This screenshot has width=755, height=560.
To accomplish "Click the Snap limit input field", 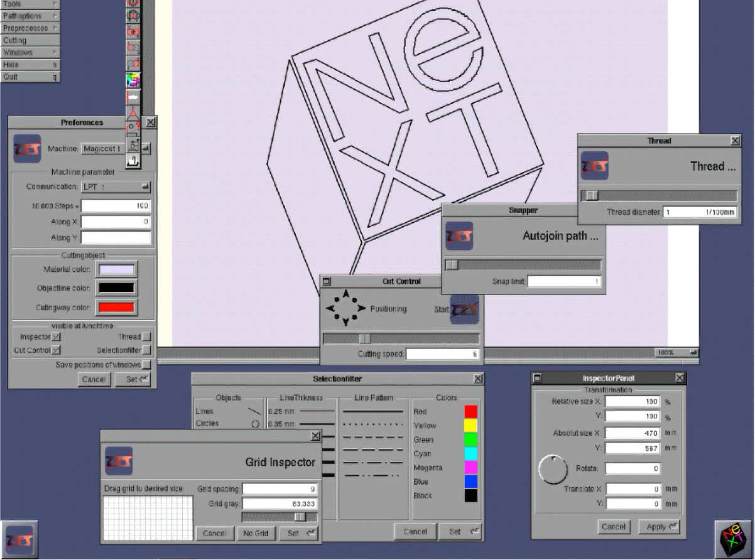I will tap(564, 282).
